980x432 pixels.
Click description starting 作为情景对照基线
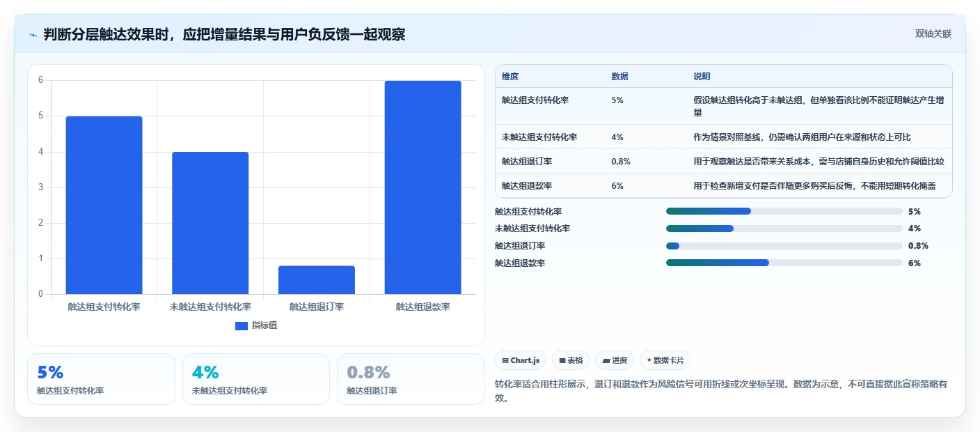coord(802,137)
